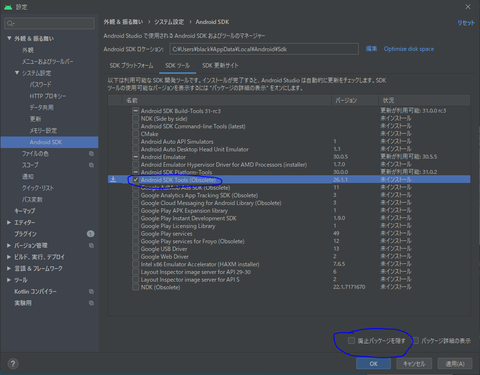This screenshot has height=375, width=480.
Task: Click the help question mark icon
Action: (x=13, y=364)
